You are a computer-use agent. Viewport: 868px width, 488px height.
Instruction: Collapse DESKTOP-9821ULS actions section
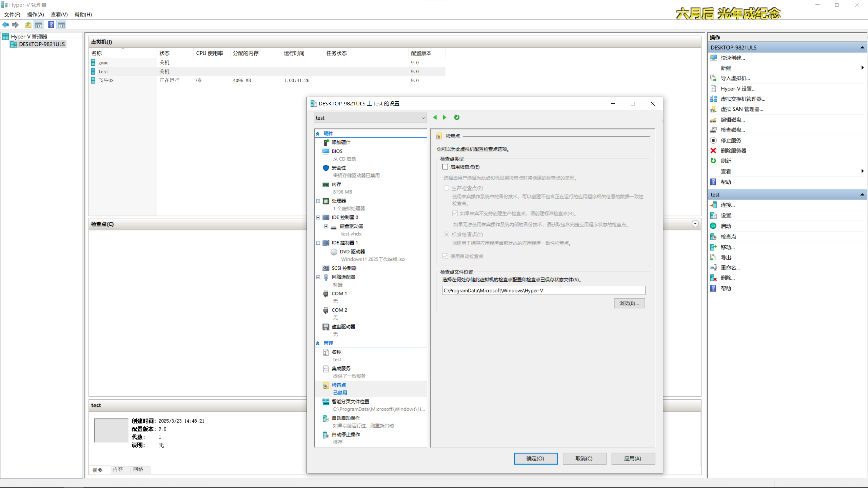coord(862,47)
